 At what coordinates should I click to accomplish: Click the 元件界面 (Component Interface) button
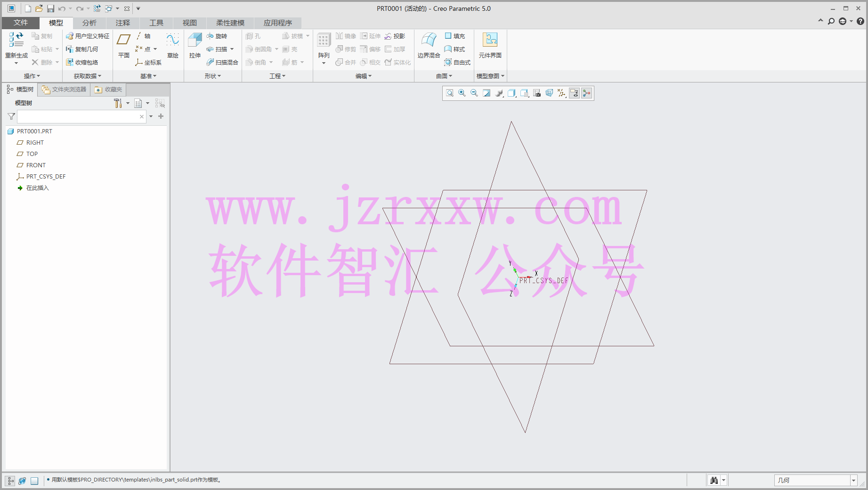click(490, 46)
